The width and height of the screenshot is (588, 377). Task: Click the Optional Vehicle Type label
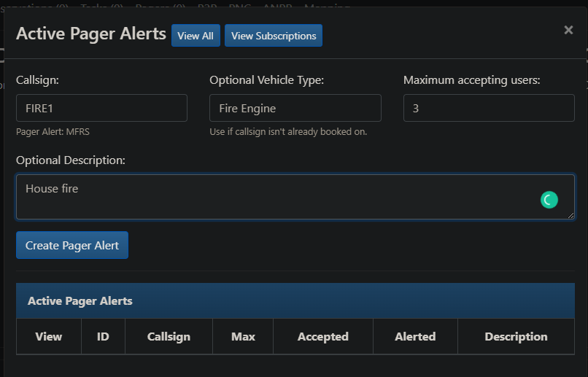(x=266, y=80)
